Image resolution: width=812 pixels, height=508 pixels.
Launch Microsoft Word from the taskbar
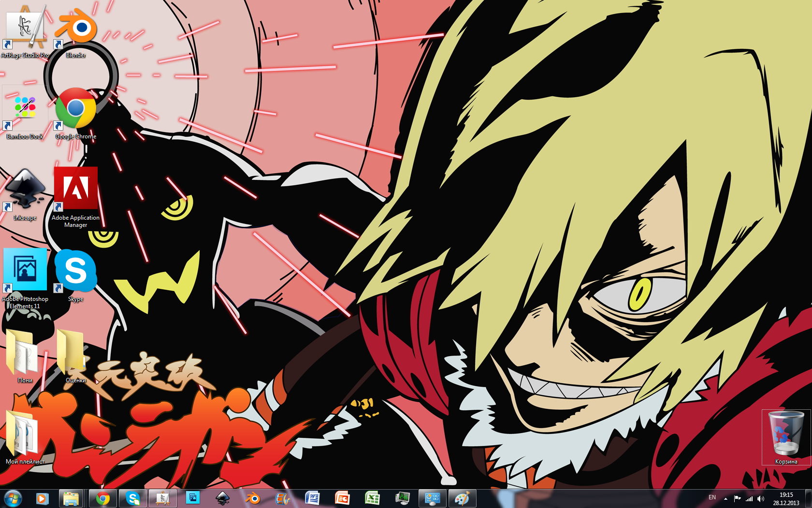click(x=312, y=498)
